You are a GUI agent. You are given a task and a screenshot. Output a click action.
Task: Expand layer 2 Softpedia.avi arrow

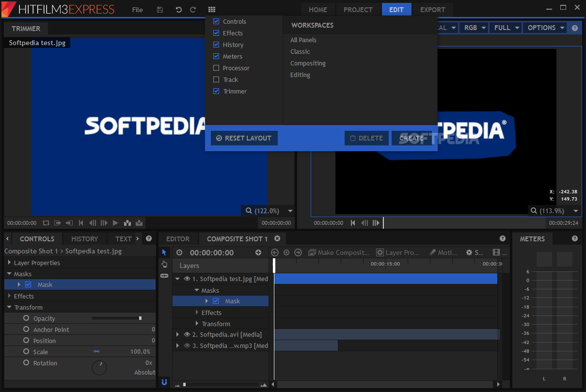tap(177, 334)
